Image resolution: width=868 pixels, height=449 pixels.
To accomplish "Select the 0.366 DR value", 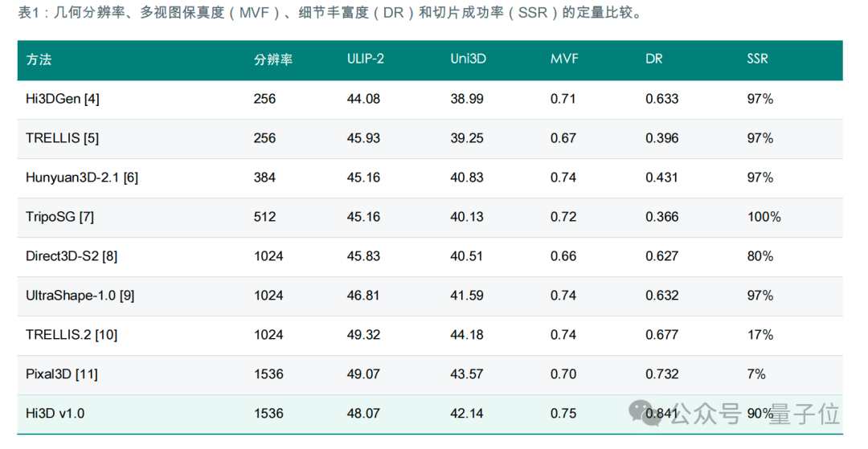I will 661,217.
